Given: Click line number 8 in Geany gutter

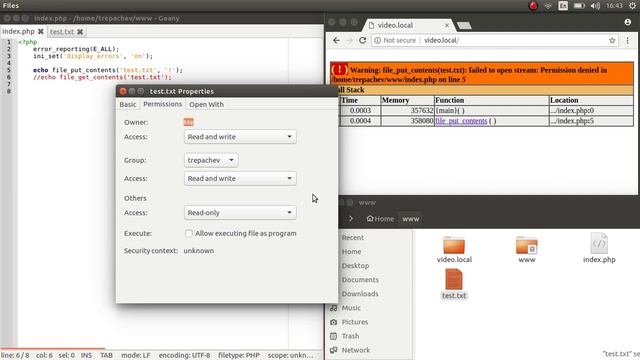Looking at the screenshot, I should (9, 91).
